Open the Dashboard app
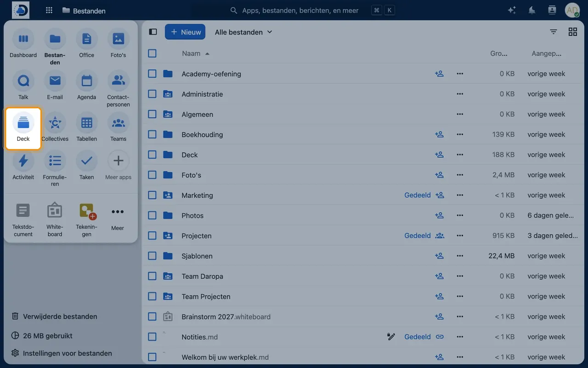Image resolution: width=588 pixels, height=368 pixels. (23, 44)
